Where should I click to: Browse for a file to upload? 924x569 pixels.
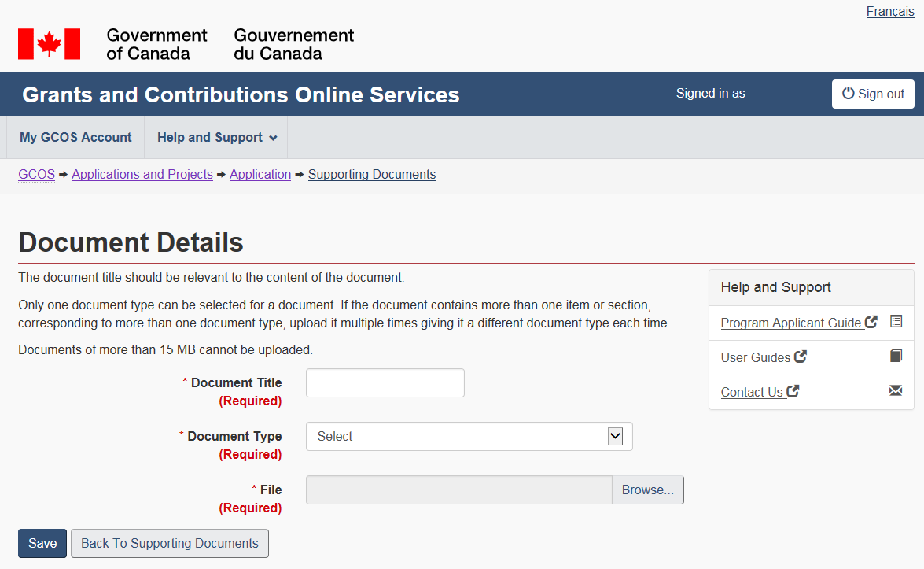(647, 490)
